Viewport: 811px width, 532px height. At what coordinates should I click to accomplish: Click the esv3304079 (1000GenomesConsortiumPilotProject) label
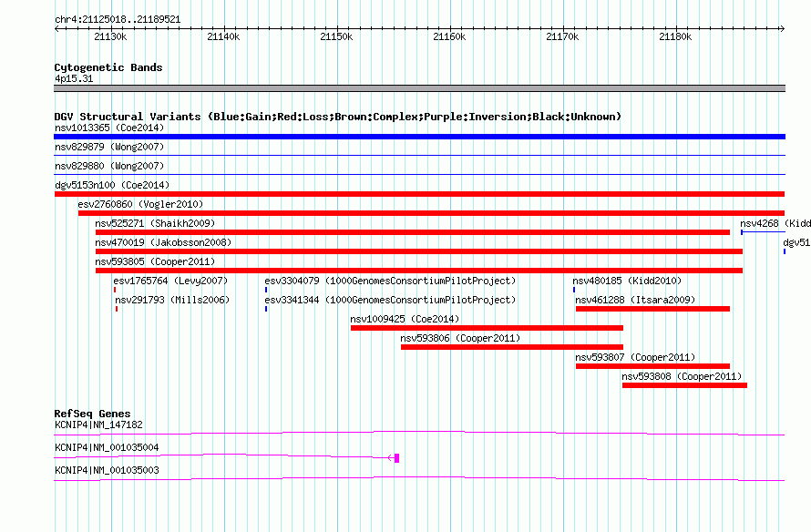391,281
